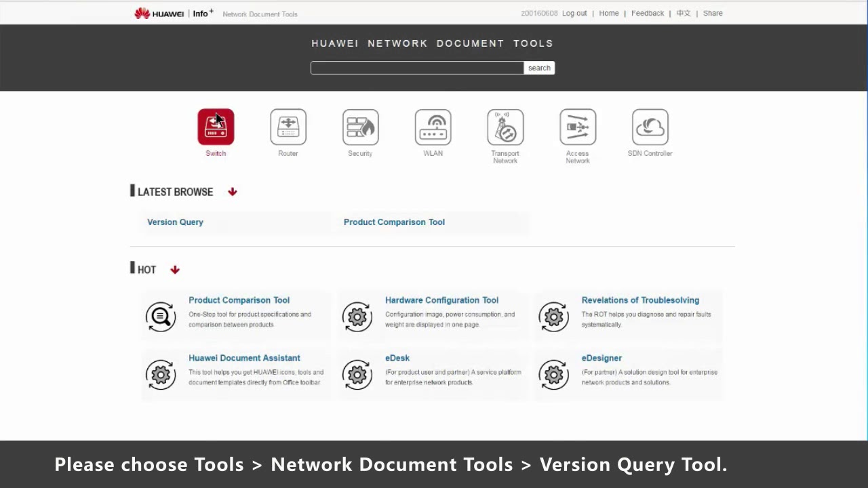Open the Hardware Configuration Tool link
This screenshot has width=868, height=488.
(x=441, y=300)
